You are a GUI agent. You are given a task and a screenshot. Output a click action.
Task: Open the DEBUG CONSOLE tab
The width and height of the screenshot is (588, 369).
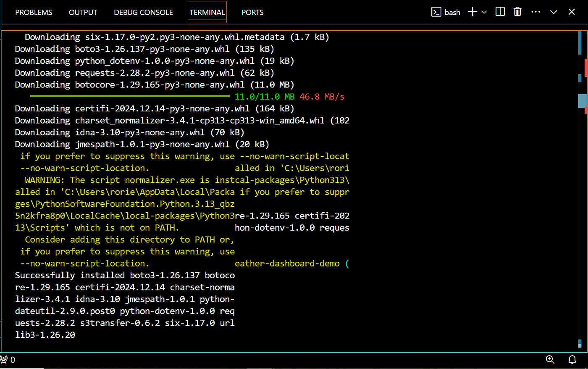143,13
